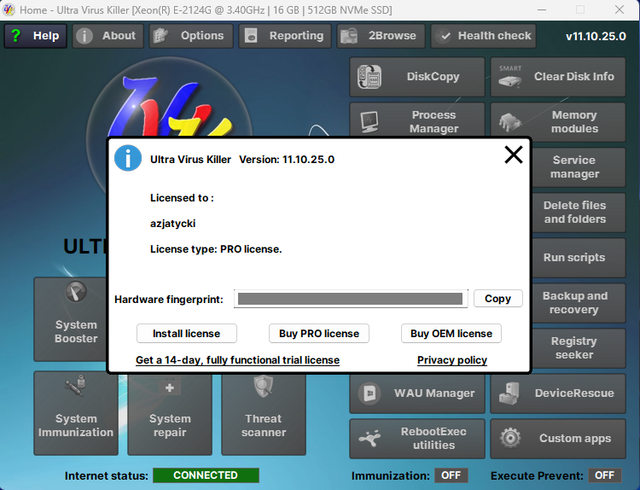Click the About info circle icon
640x490 pixels.
(84, 36)
